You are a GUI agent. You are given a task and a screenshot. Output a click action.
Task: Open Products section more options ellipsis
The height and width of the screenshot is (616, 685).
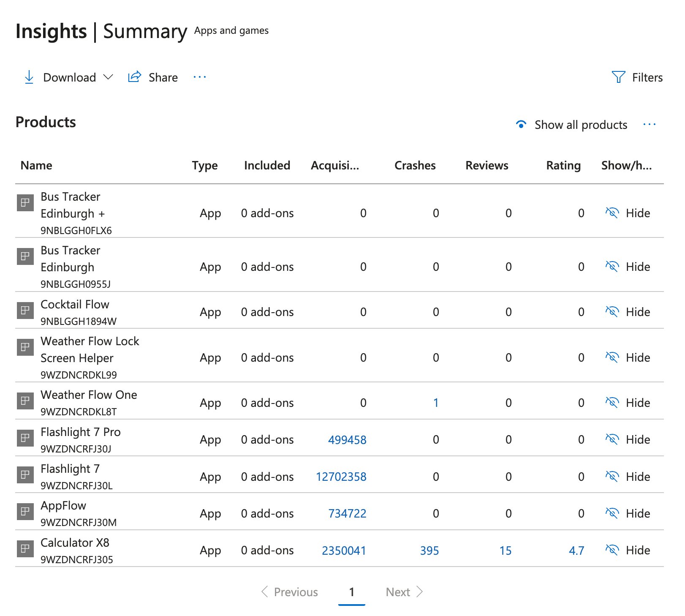(x=649, y=125)
